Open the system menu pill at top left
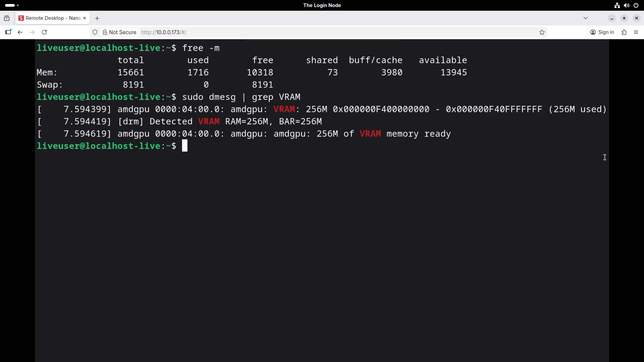This screenshot has height=362, width=644. [x=10, y=5]
